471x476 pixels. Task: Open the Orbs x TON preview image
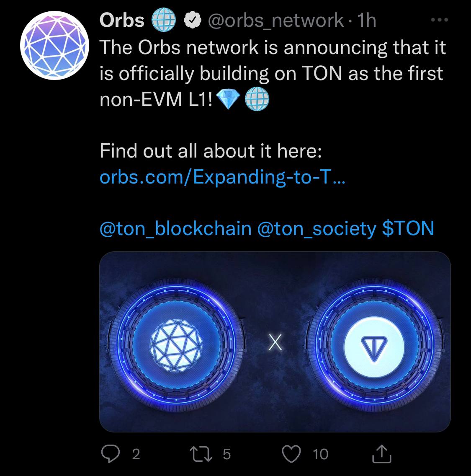[275, 341]
